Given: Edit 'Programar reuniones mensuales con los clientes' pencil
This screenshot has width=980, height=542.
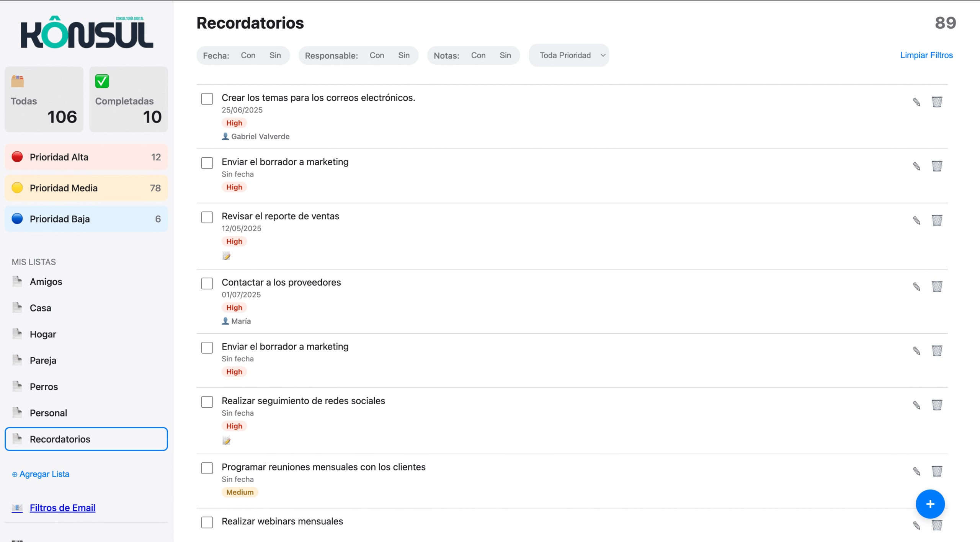Looking at the screenshot, I should [916, 471].
